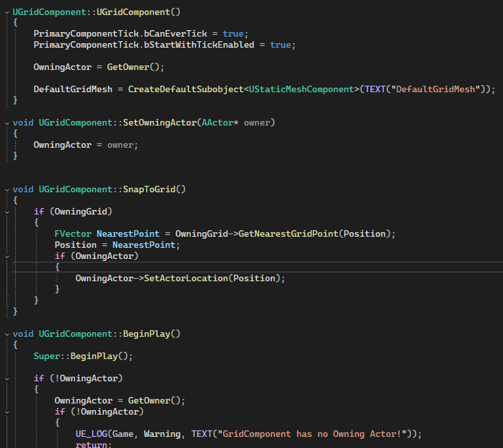This screenshot has width=503, height=448.
Task: Click the Warning verbosity argument in UE_LOG
Action: (162, 434)
